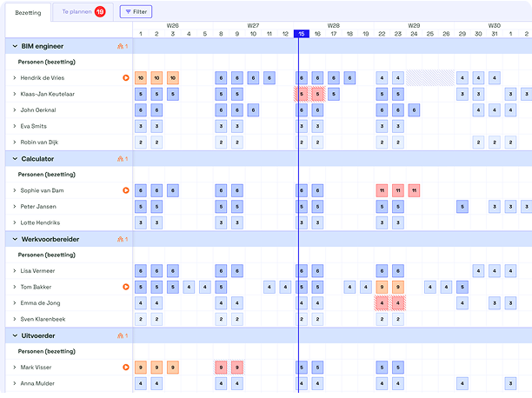Select today's date marker 15
The width and height of the screenshot is (532, 398).
pyautogui.click(x=302, y=34)
